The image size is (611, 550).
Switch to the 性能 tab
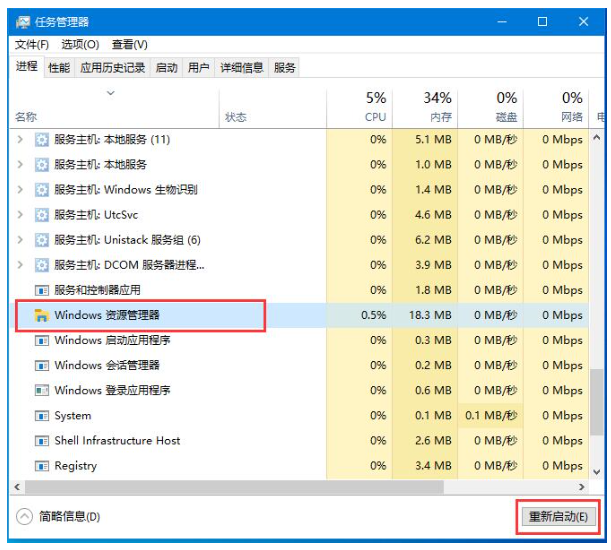[59, 68]
